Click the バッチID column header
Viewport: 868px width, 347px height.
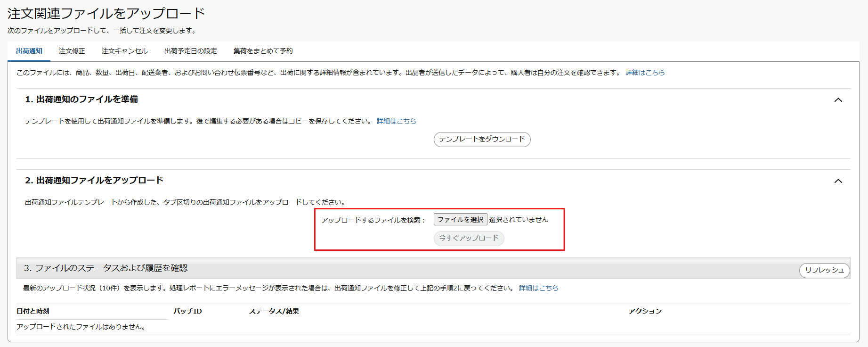[x=187, y=311]
